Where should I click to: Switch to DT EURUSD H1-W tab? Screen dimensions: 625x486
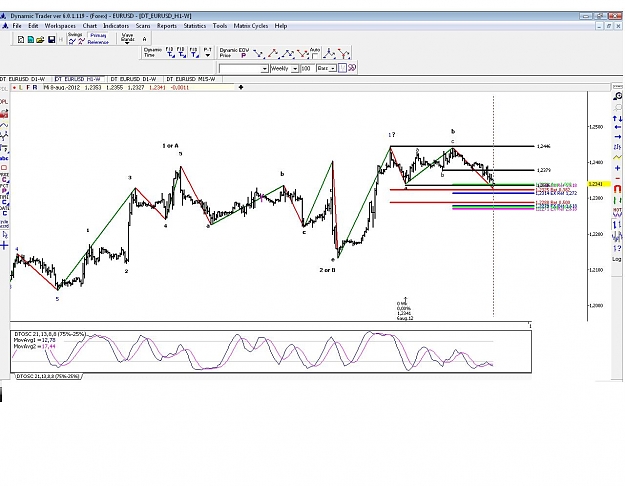point(78,79)
